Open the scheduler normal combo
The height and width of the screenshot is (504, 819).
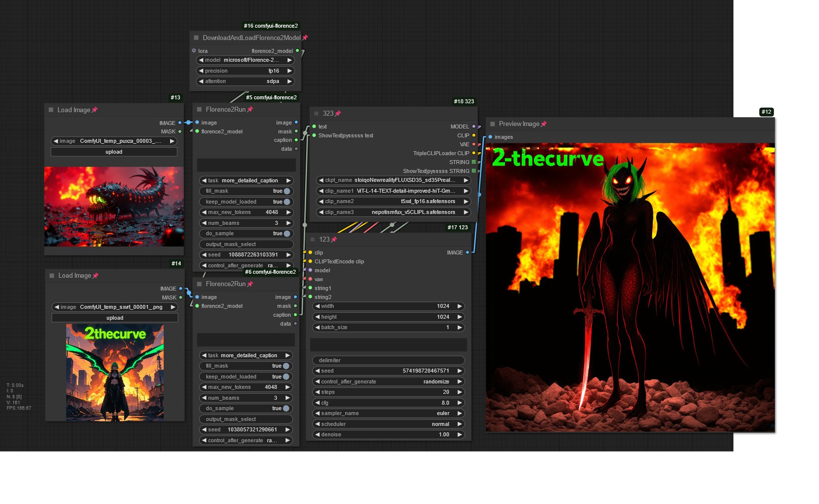(388, 424)
